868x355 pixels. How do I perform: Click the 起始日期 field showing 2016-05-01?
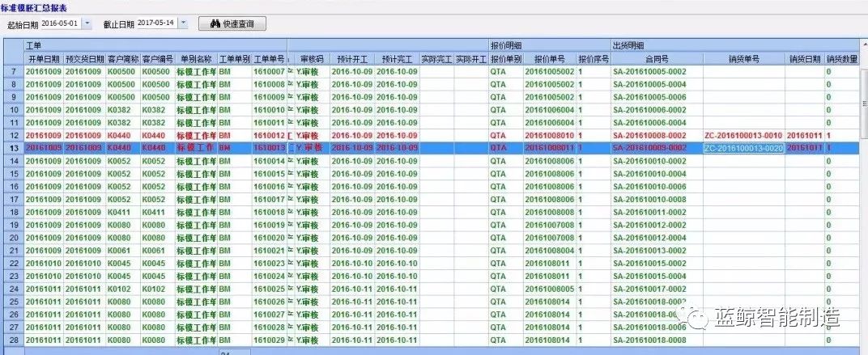[61, 24]
